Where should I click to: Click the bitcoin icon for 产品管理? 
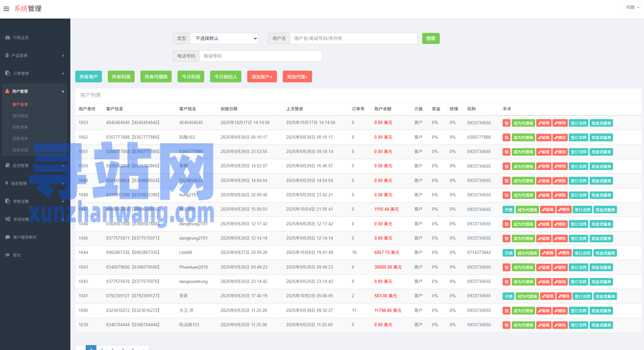(x=7, y=56)
